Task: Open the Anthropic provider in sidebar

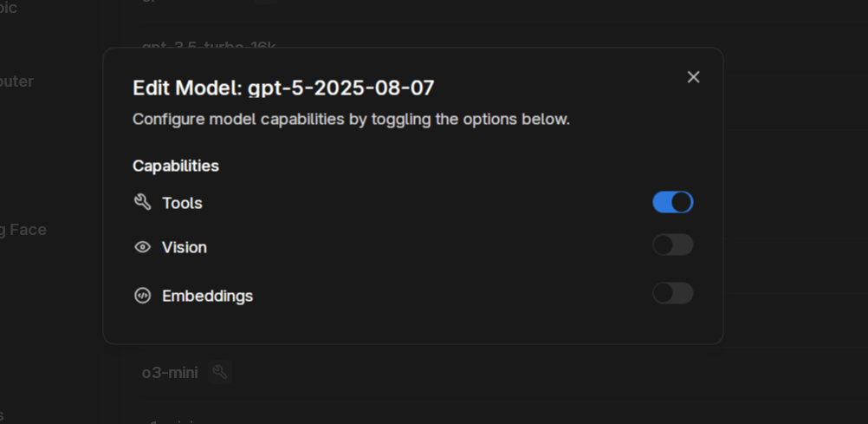Action: [9, 8]
